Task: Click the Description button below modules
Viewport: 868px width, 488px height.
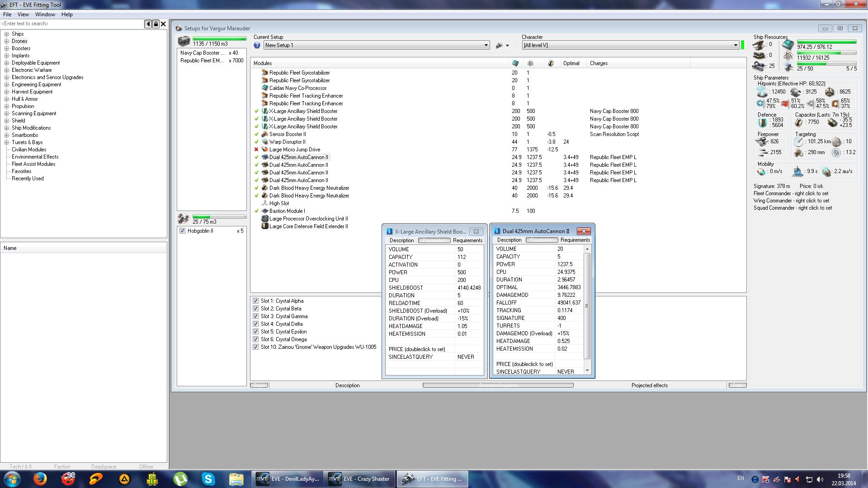Action: (x=347, y=385)
